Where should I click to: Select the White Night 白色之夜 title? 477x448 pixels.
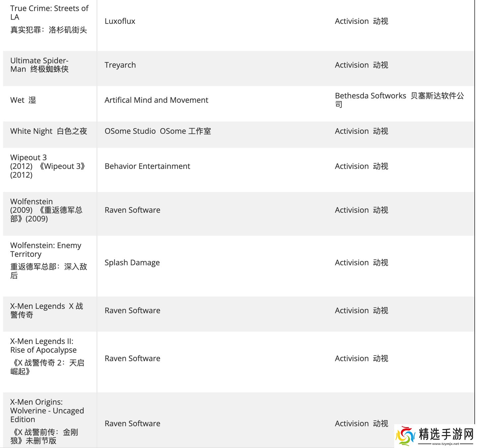(x=49, y=131)
